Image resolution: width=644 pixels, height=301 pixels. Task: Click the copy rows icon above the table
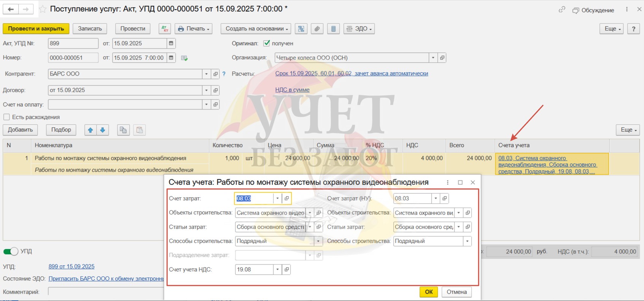pos(123,130)
